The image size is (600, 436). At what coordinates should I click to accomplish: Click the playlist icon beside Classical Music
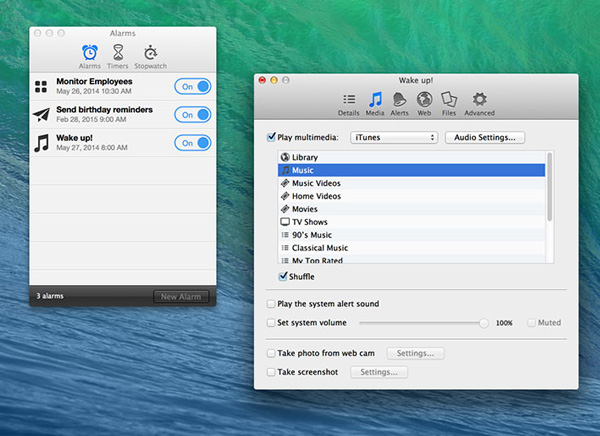pos(285,248)
